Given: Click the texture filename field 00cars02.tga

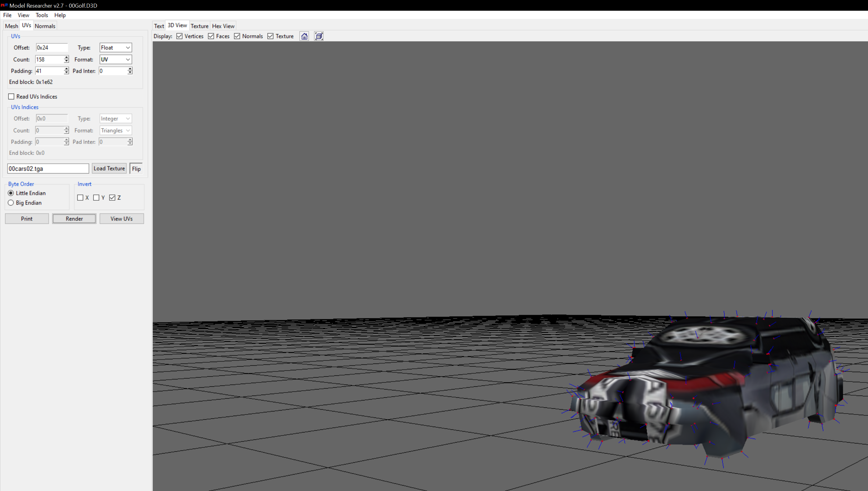Looking at the screenshot, I should coord(48,169).
